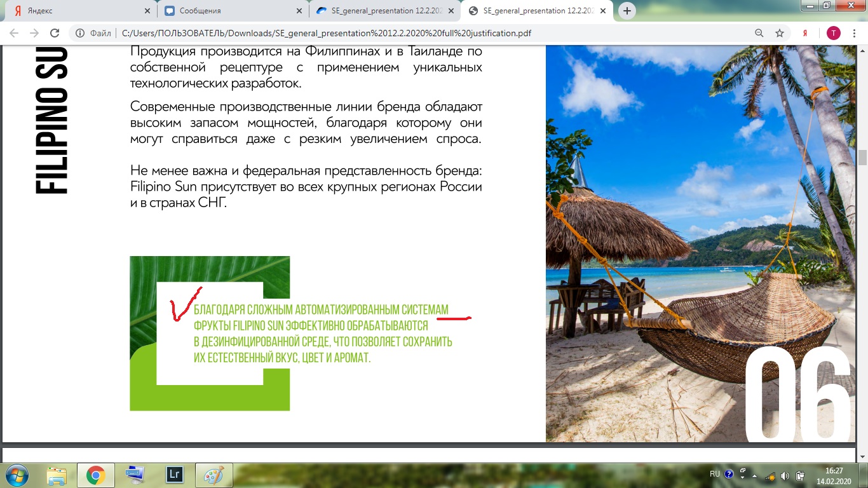The image size is (868, 488).
Task: Open the zoom magnifier in address bar
Action: [x=759, y=33]
